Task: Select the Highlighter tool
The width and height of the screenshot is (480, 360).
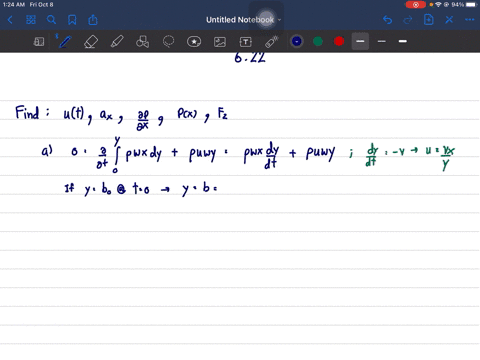Action: tap(117, 42)
